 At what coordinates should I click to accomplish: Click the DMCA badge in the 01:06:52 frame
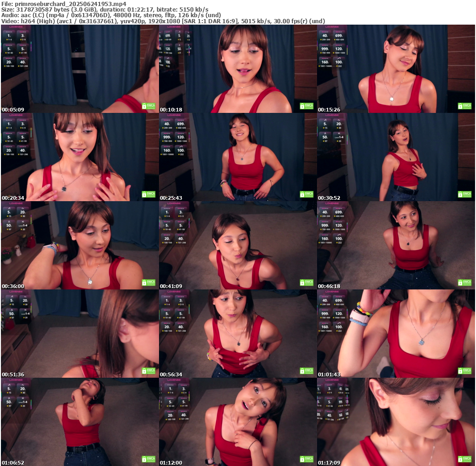pyautogui.click(x=149, y=459)
